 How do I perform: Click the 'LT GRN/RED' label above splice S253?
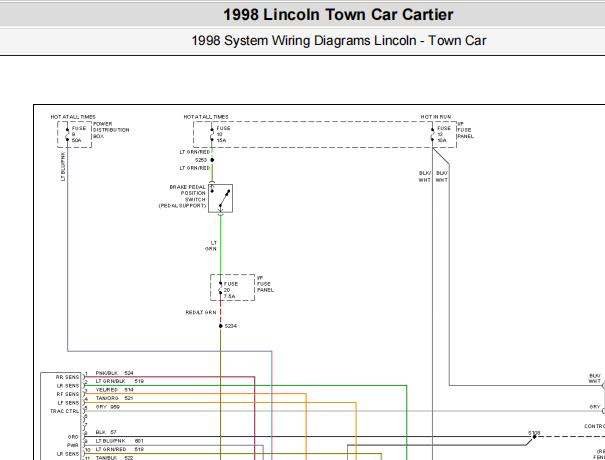[195, 152]
